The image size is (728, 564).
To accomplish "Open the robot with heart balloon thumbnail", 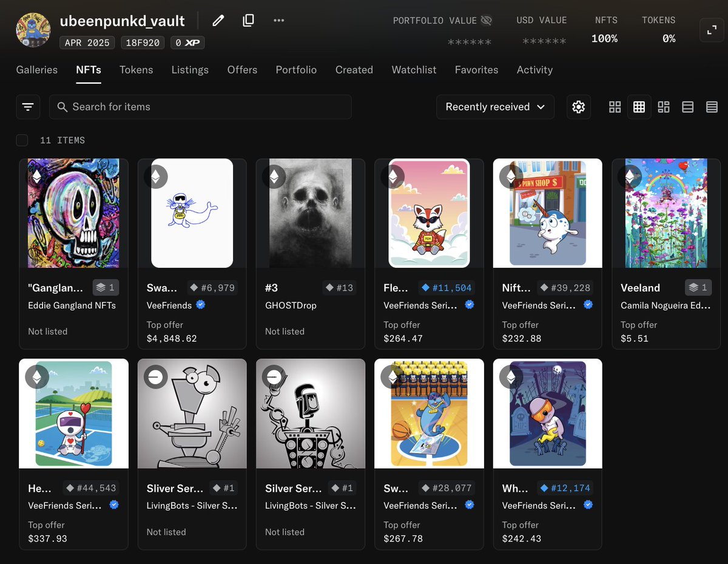I will [x=73, y=413].
